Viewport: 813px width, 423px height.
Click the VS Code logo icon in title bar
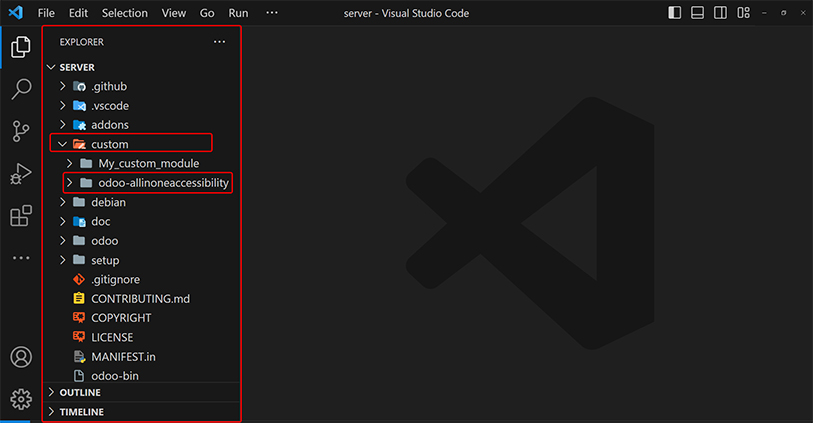16,12
